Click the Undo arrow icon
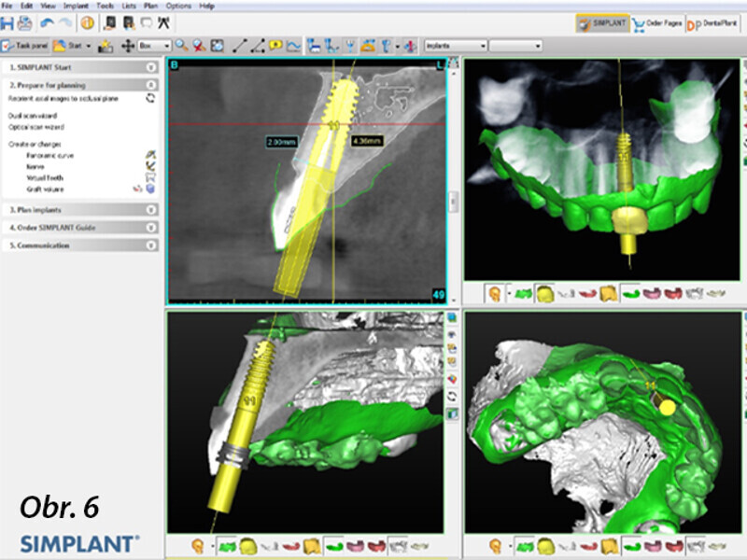The image size is (747, 560). [47, 22]
